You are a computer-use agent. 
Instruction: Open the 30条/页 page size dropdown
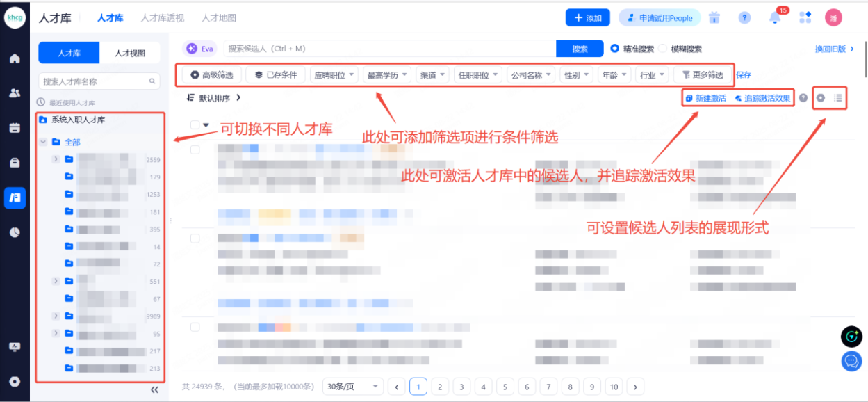pos(354,387)
